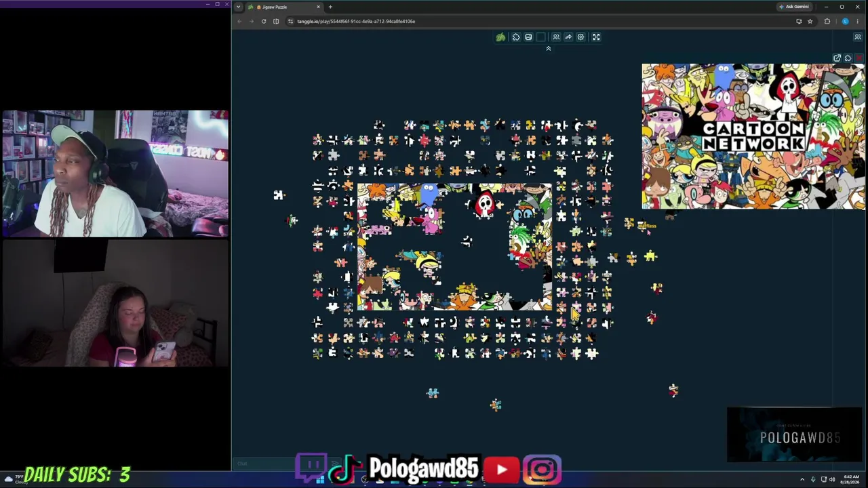Toggle the reference image preview icon
The width and height of the screenshot is (868, 488).
tap(528, 37)
